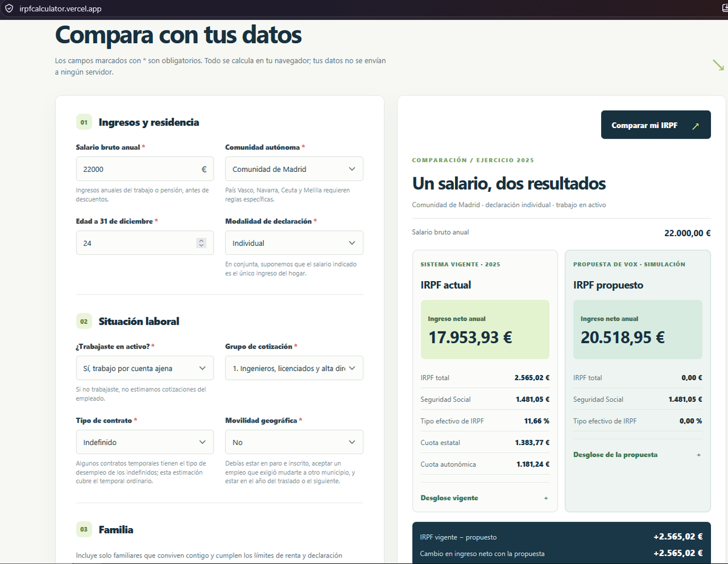
Task: Expand the Desglose de la propuesta section
Action: 637,455
